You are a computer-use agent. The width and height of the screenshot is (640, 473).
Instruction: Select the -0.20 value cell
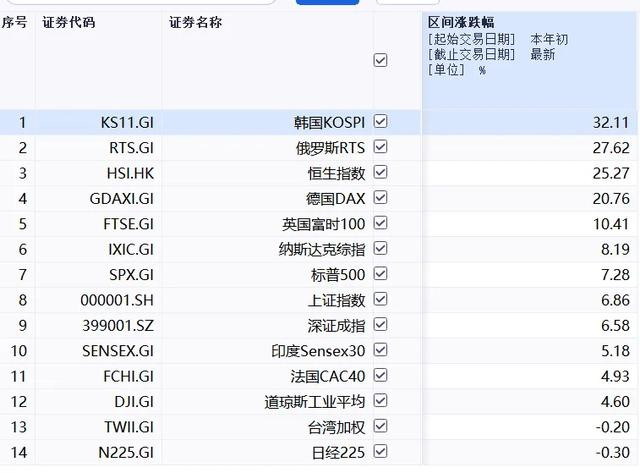pos(529,427)
